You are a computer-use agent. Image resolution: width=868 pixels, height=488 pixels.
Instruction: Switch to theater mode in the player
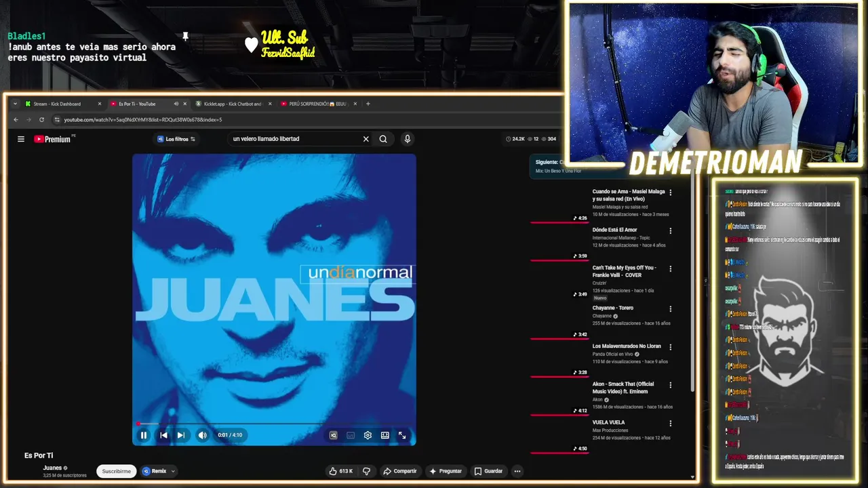tap(385, 435)
